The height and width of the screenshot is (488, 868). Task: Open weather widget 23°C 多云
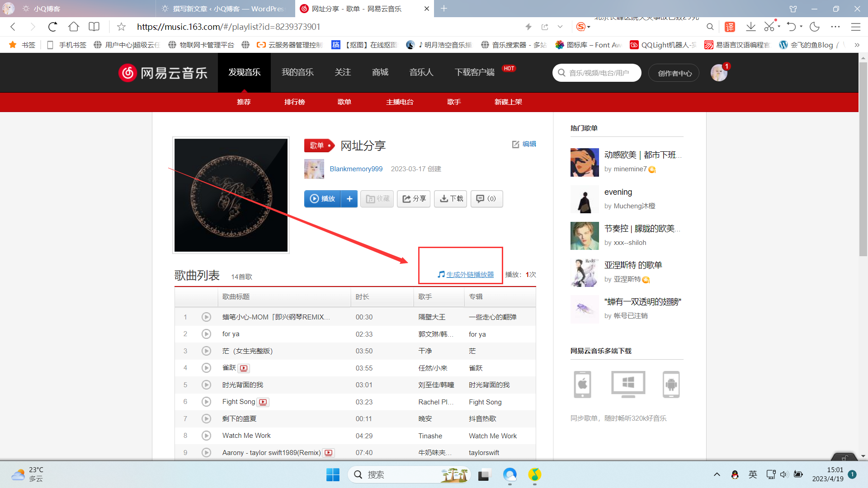[x=27, y=475]
